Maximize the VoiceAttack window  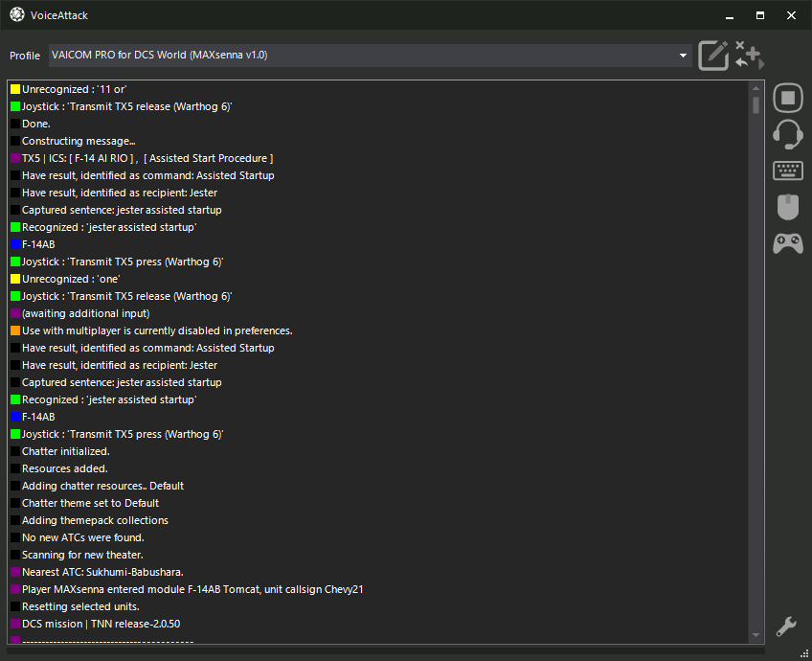point(760,15)
